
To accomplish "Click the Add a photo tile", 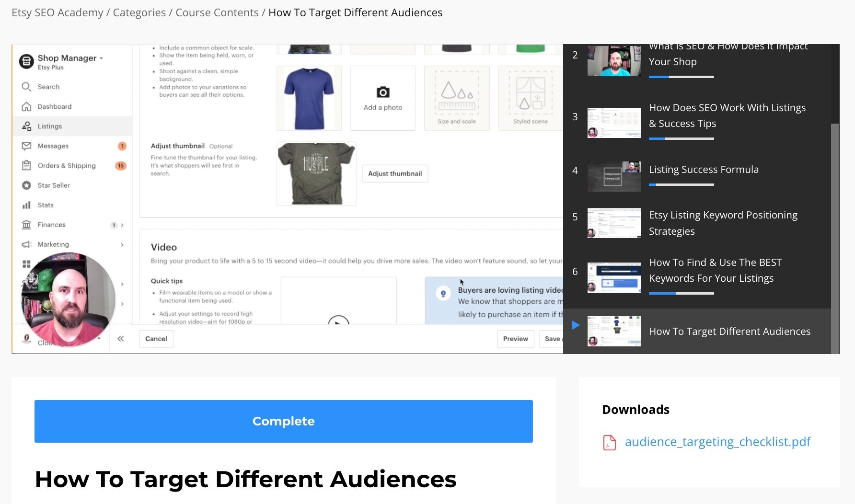I will (x=383, y=98).
